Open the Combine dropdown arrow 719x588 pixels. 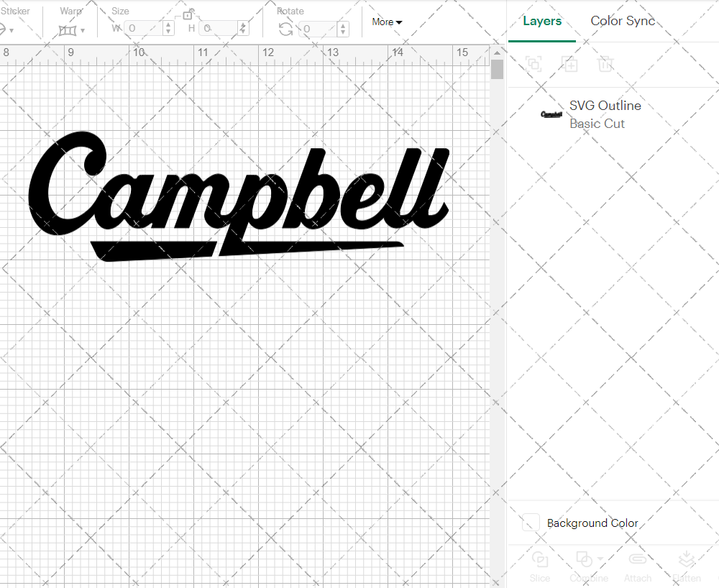coord(599,557)
